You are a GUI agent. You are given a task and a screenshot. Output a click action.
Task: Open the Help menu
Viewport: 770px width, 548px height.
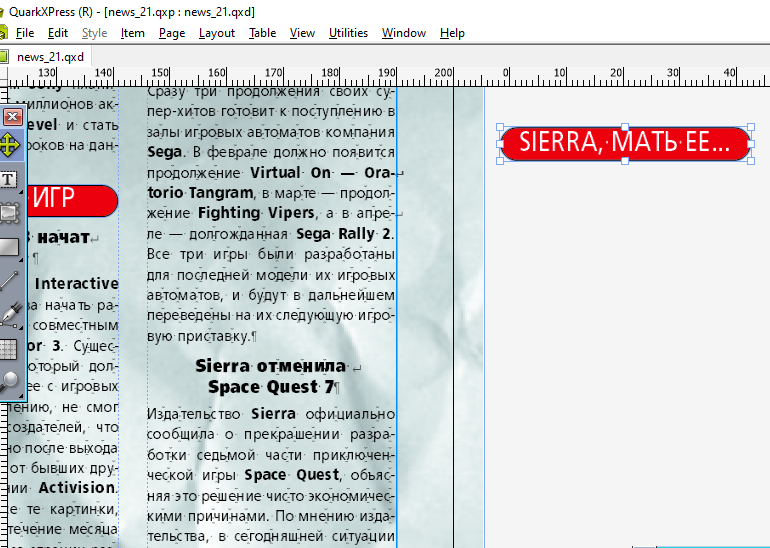(x=452, y=33)
